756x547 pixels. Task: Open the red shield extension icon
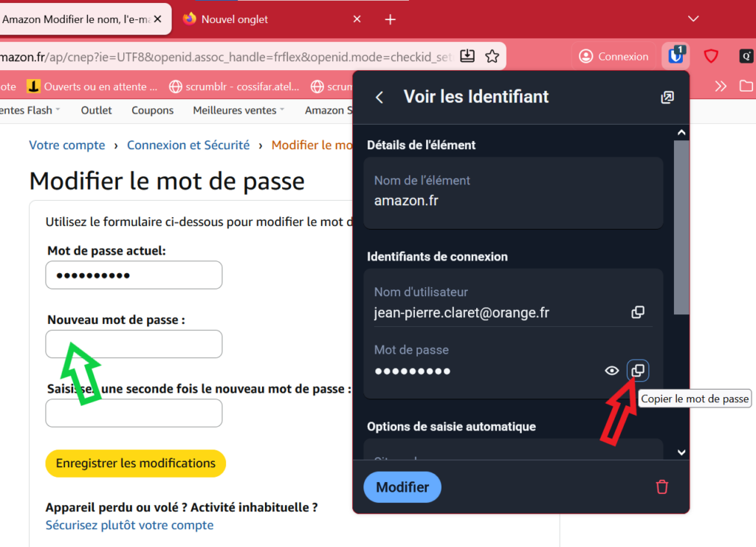(711, 56)
